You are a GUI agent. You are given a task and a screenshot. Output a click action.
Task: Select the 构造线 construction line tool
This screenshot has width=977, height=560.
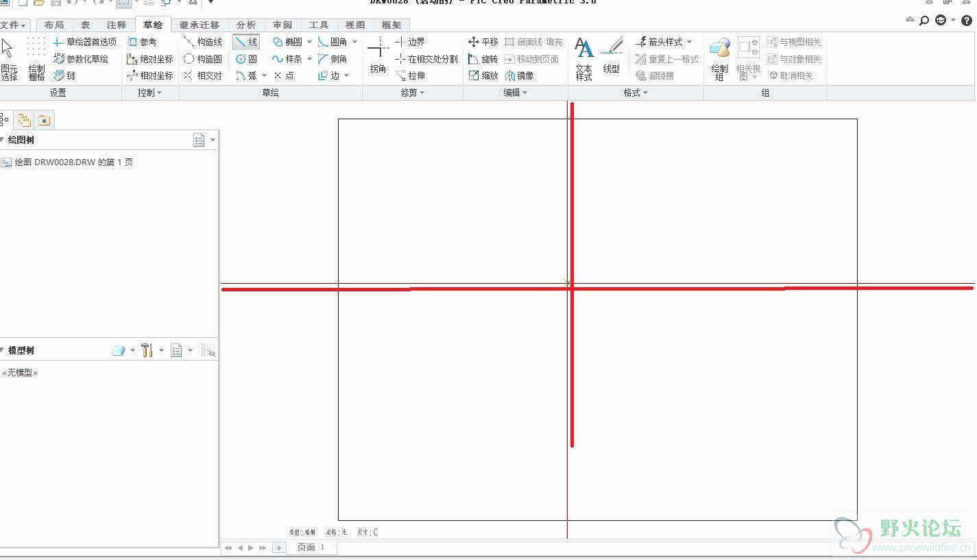203,42
